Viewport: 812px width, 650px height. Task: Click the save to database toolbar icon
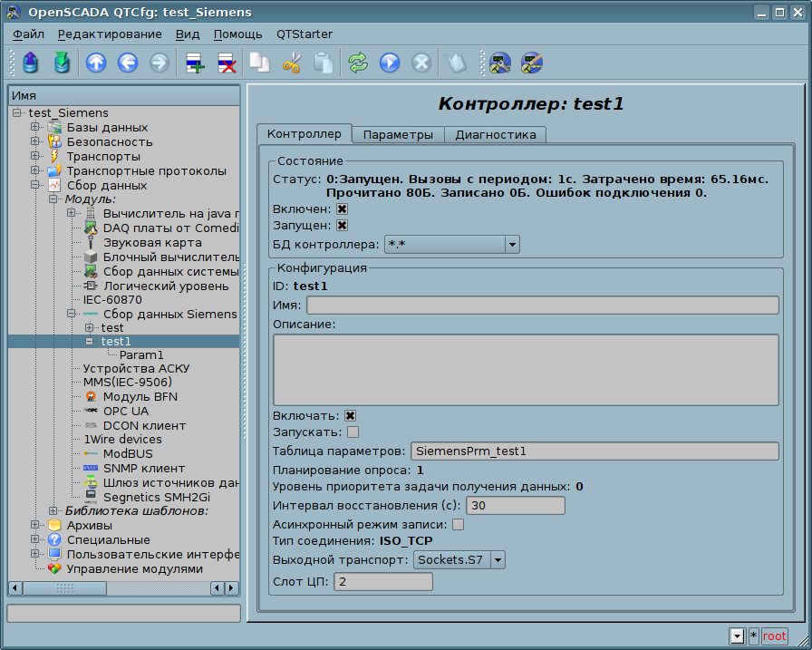(x=62, y=63)
